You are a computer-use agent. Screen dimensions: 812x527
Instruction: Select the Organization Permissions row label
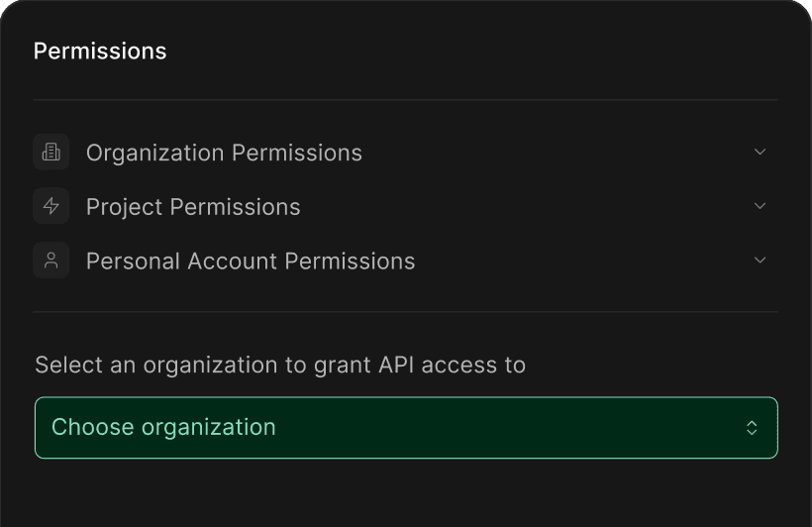coord(224,153)
